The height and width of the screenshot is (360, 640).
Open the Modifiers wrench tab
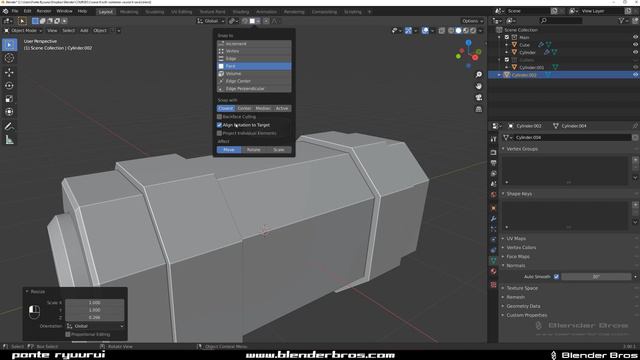click(x=493, y=219)
